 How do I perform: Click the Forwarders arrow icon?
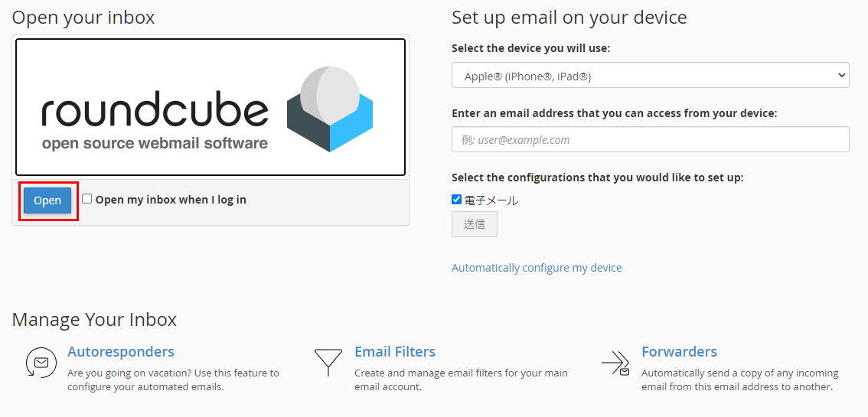click(x=615, y=363)
